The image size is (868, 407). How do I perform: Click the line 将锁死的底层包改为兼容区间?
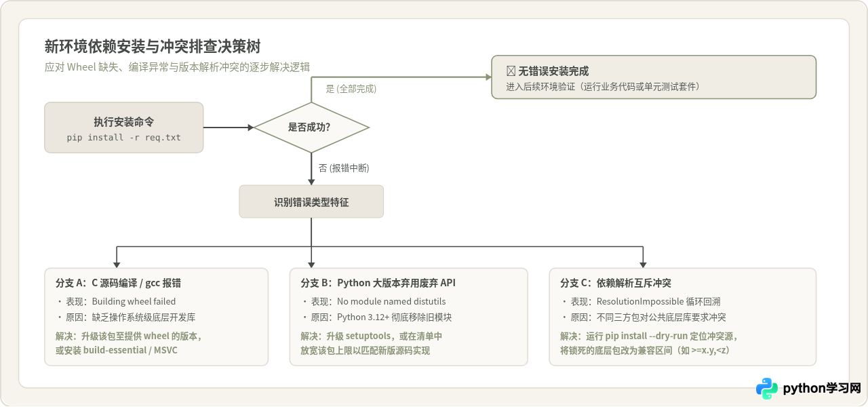[645, 351]
